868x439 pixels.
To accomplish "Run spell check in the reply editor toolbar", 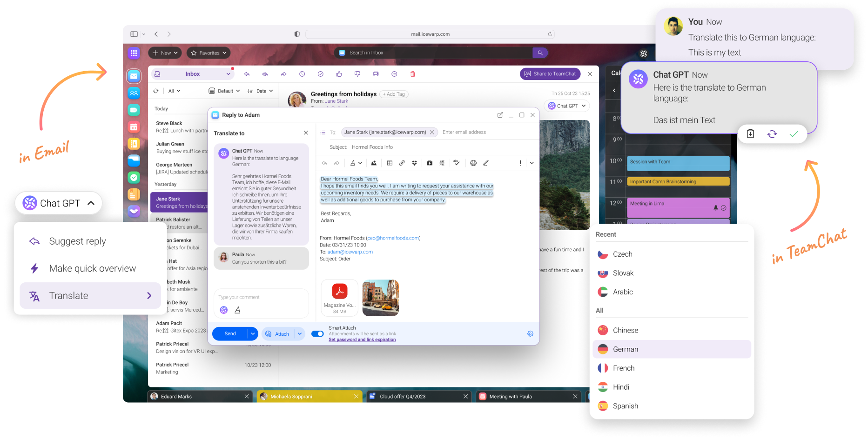I will 457,163.
